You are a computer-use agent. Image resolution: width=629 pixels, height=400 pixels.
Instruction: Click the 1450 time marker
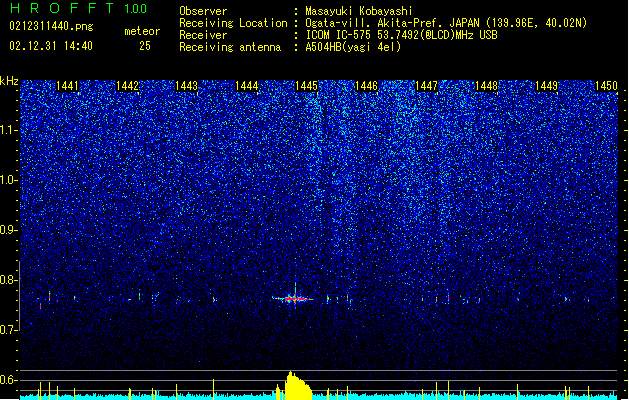click(x=606, y=86)
